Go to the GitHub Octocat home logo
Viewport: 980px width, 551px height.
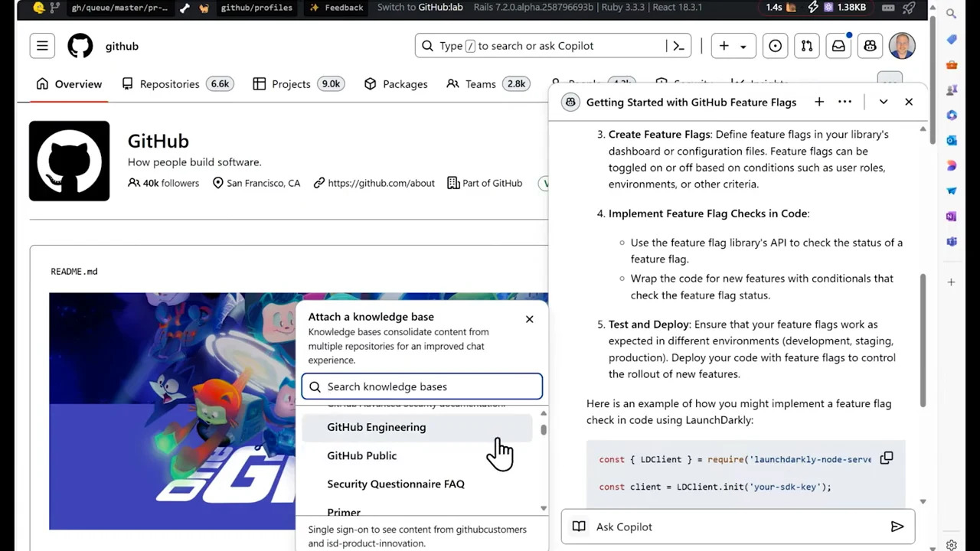(80, 46)
